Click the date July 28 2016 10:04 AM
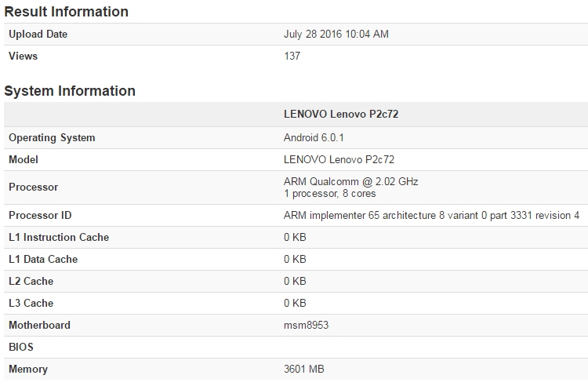 (x=336, y=35)
